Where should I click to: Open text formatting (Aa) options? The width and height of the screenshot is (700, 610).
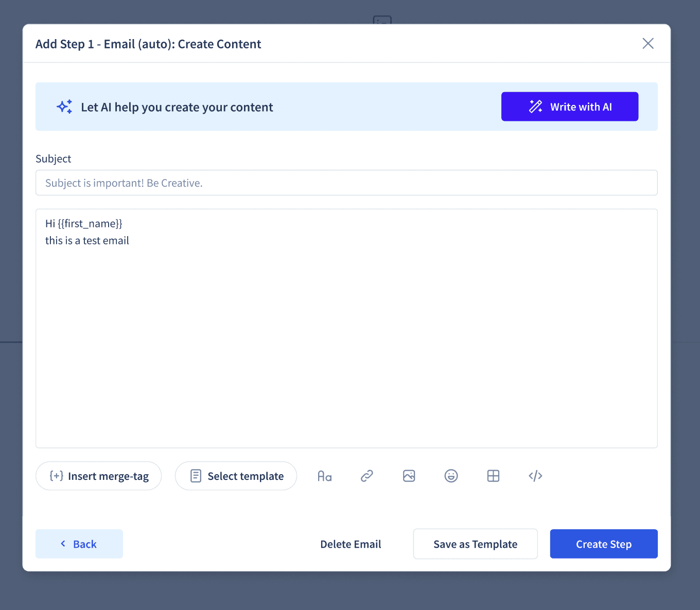[325, 476]
